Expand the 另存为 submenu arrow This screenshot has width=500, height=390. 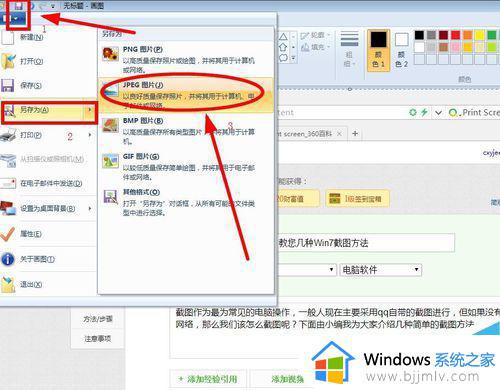89,110
